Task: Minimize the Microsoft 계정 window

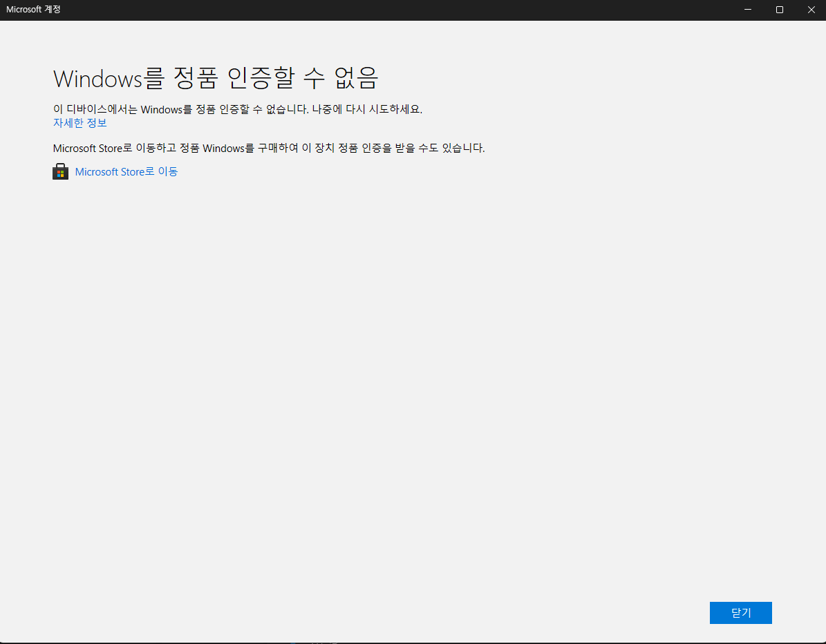Action: point(747,10)
